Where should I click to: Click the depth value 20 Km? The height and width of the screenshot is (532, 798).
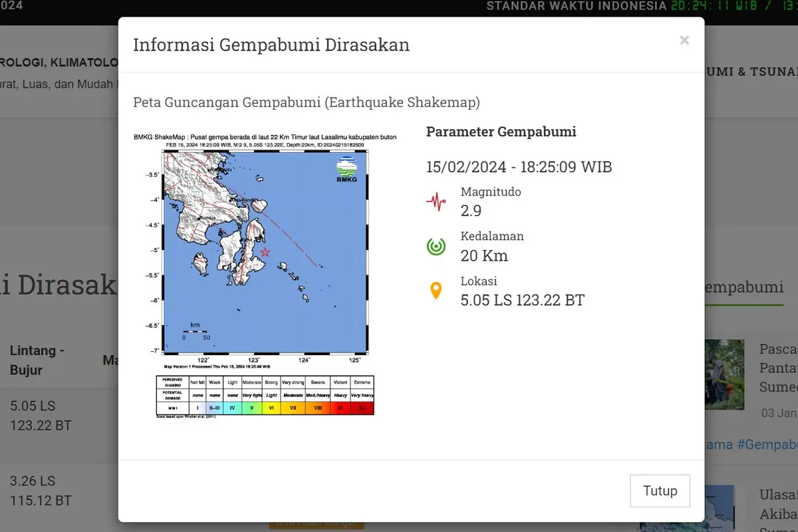(x=484, y=255)
